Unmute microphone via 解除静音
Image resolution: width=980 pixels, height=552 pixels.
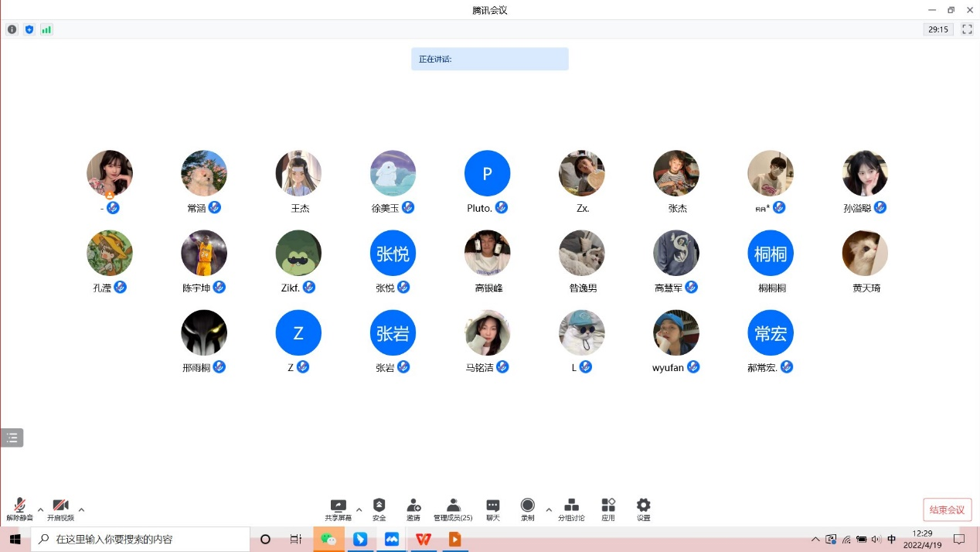[19, 509]
